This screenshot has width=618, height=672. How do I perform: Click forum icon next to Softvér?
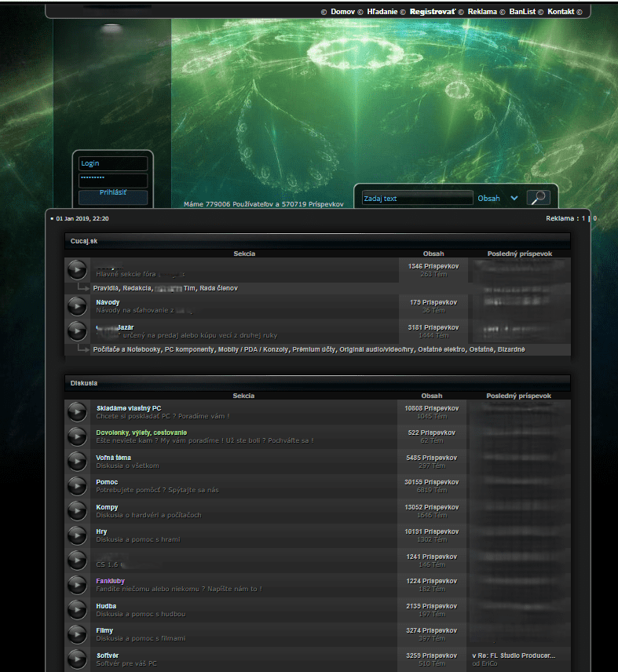point(77,659)
